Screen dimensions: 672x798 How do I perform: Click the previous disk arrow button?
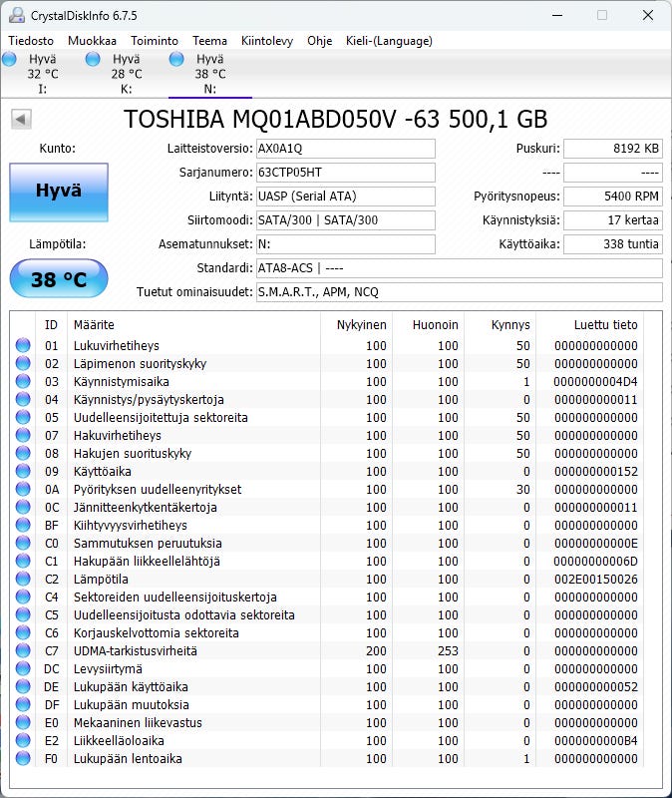pyautogui.click(x=21, y=120)
